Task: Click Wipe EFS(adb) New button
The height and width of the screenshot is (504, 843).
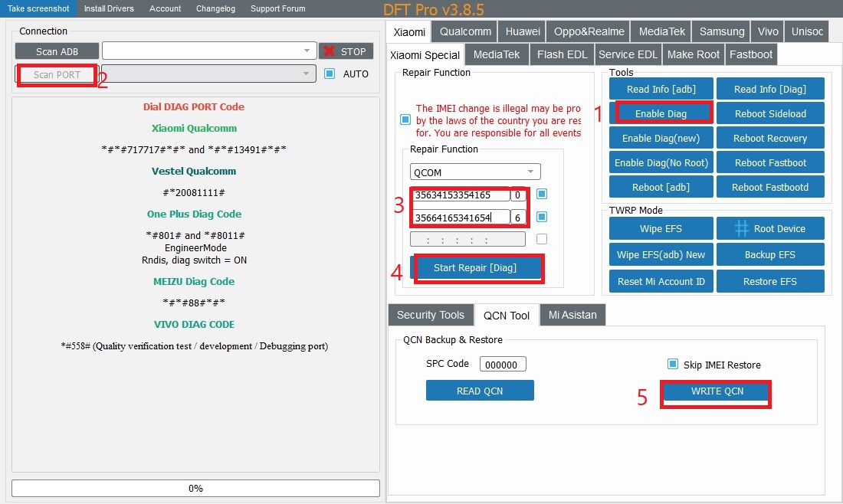Action: pyautogui.click(x=661, y=255)
